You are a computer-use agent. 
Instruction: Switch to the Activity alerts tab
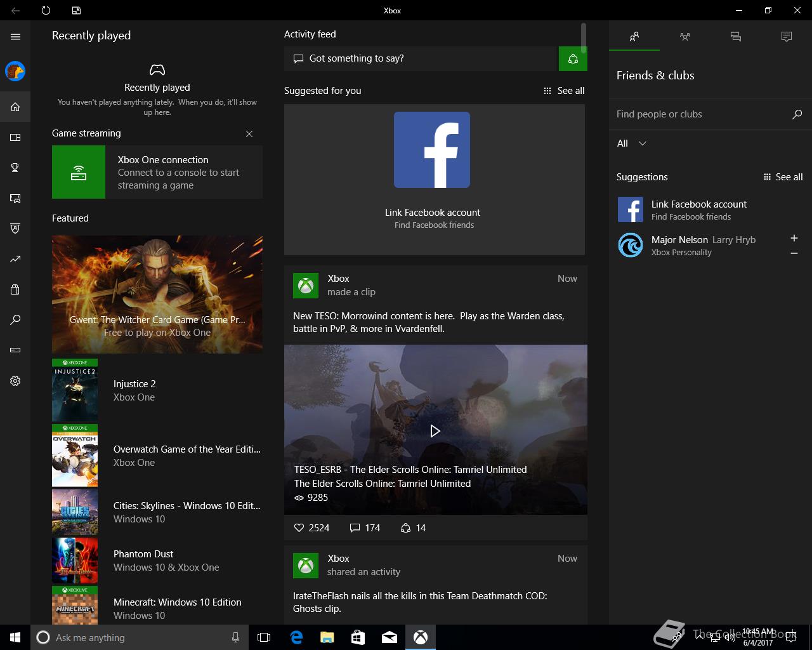(787, 37)
